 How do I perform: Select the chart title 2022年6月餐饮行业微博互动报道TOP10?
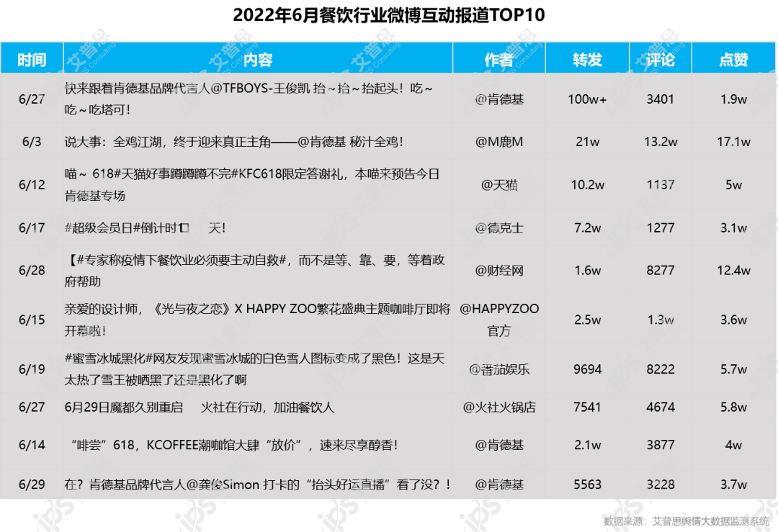click(389, 15)
